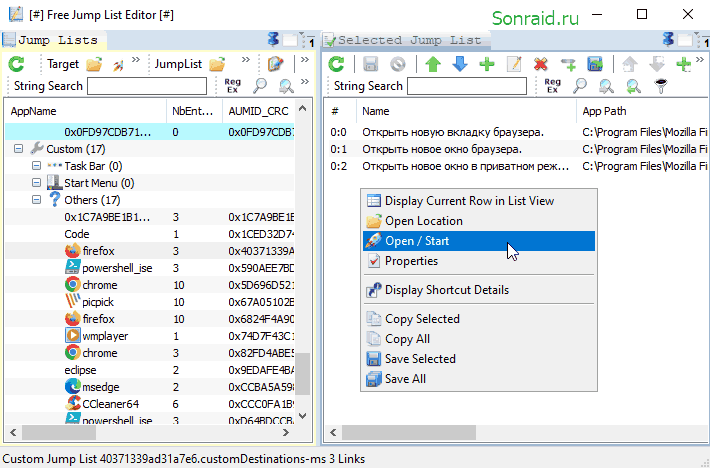This screenshot has height=468, width=710.
Task: Sort by Name column header
Action: (x=466, y=111)
